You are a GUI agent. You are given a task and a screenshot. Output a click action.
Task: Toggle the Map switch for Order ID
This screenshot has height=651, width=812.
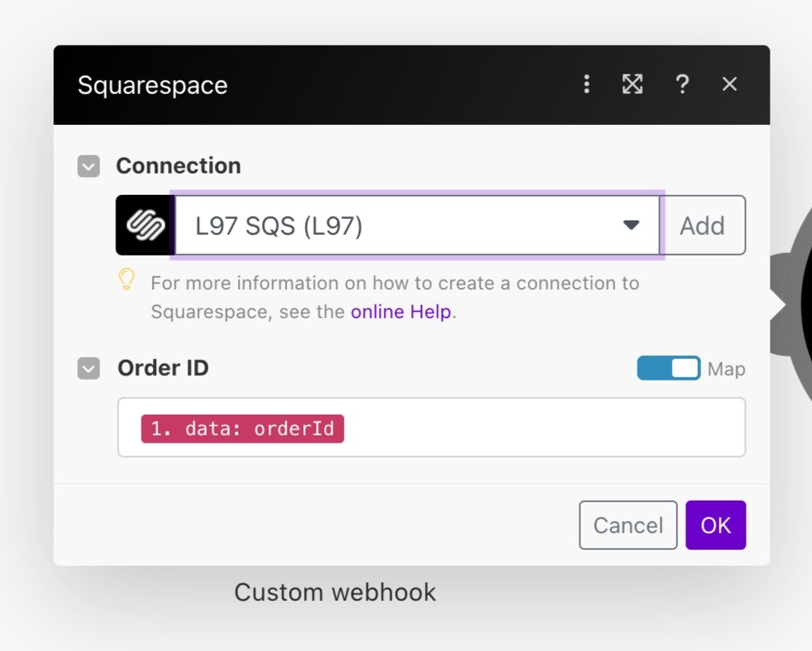pos(669,368)
